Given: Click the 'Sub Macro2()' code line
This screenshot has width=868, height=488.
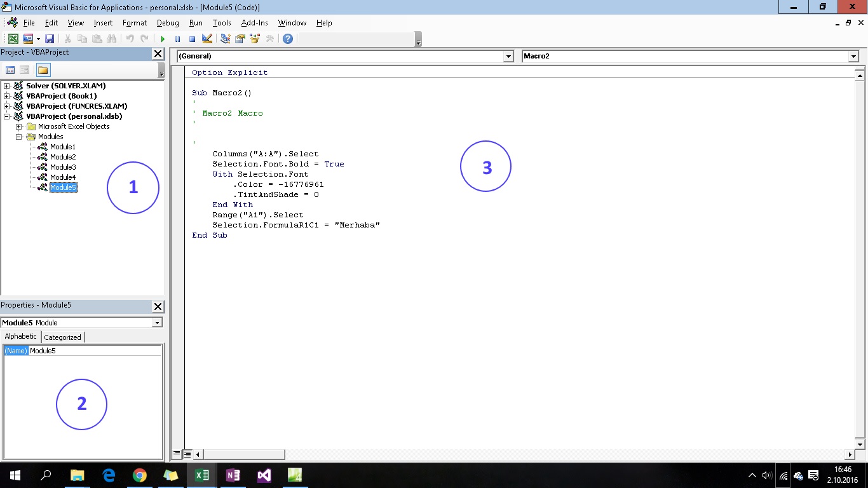Looking at the screenshot, I should tap(222, 93).
